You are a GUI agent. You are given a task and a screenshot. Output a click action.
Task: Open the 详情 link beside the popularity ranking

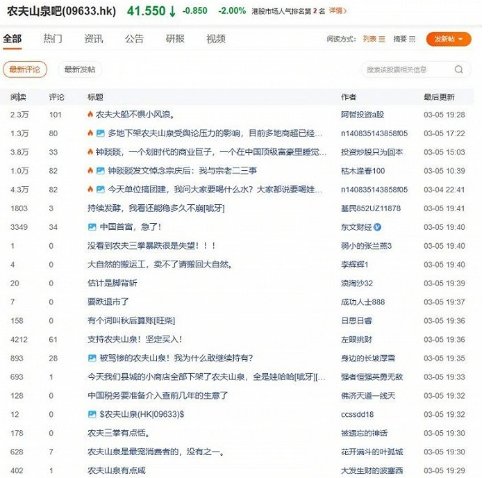tap(337, 11)
